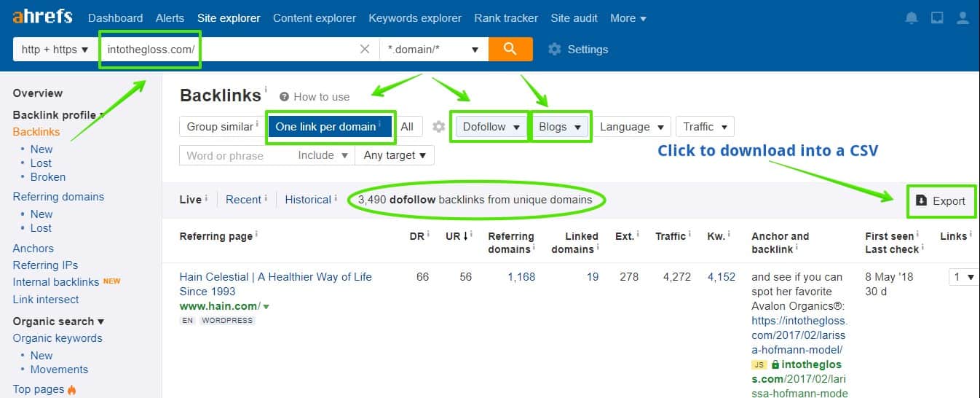The width and height of the screenshot is (980, 398).
Task: Select the All backlinks mode
Action: 407,127
